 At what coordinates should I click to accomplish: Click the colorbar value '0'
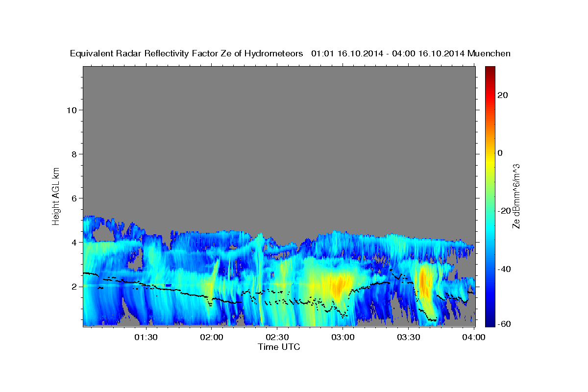500,153
